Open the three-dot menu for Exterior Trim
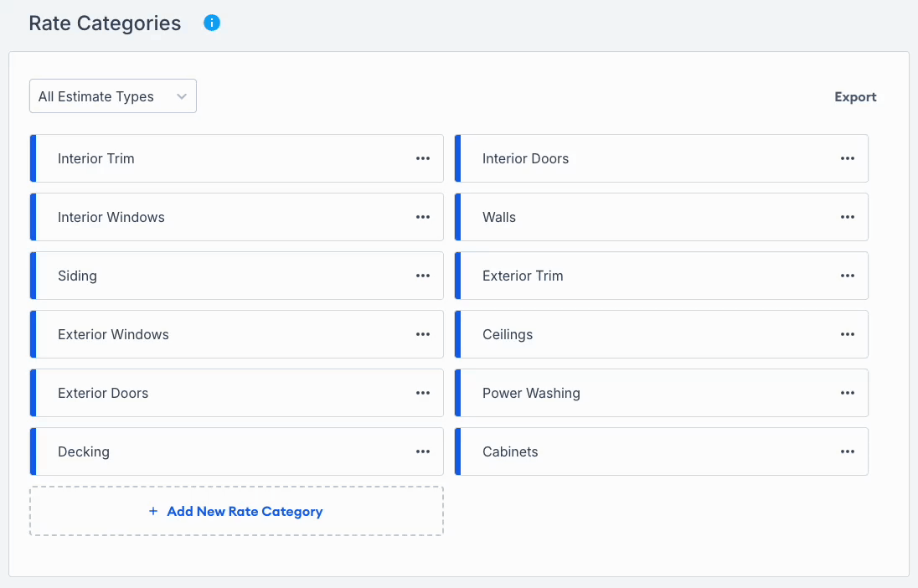918x588 pixels. tap(847, 276)
